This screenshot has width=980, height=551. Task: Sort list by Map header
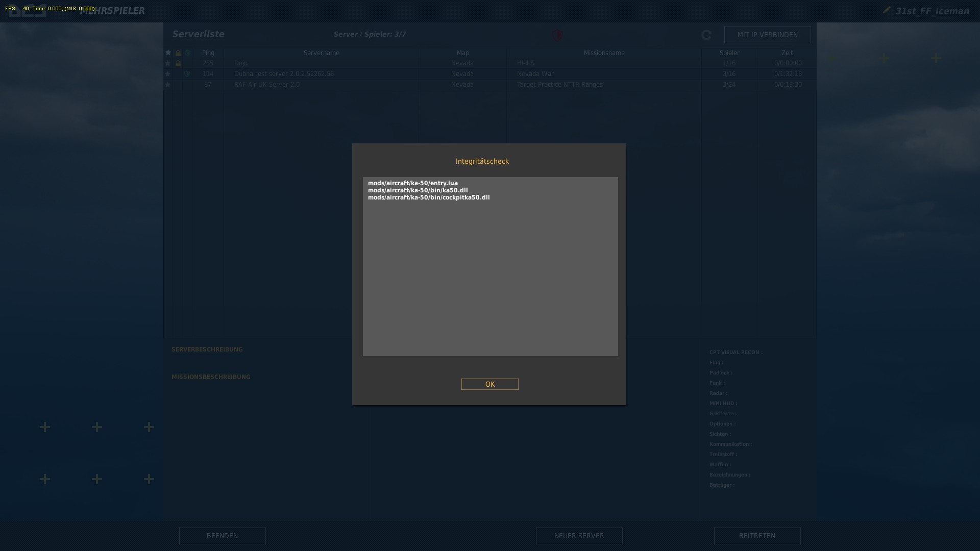point(462,53)
